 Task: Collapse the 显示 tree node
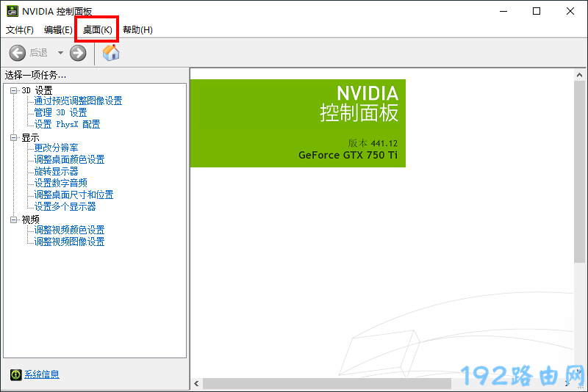(x=13, y=138)
